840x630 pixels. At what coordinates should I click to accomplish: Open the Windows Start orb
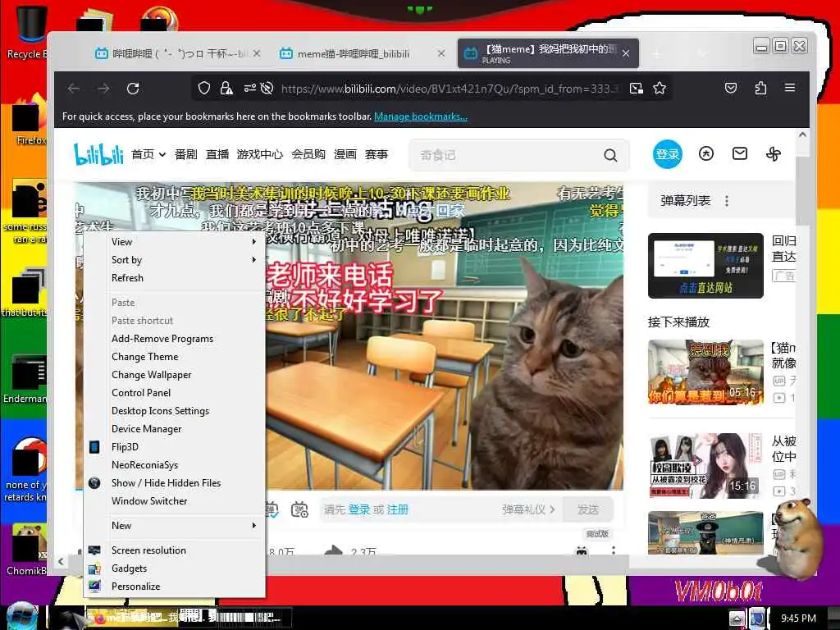pos(22,617)
